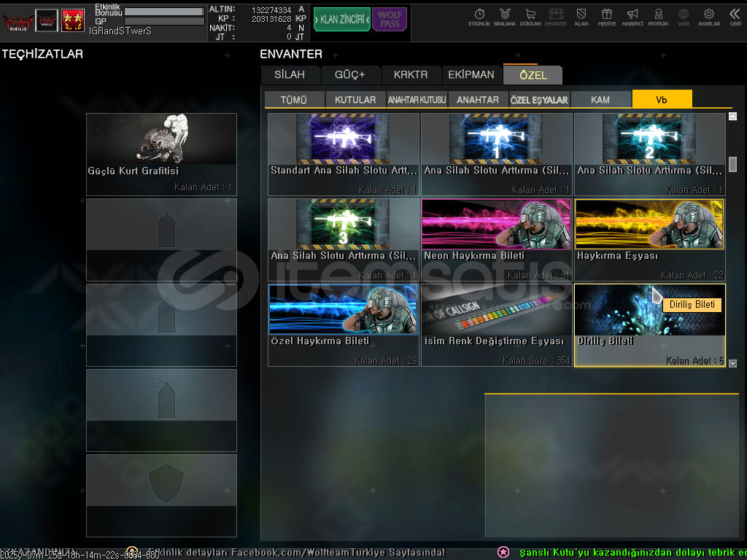This screenshot has height=560, width=747.
Task: Open the Web globe icon
Action: 683,17
